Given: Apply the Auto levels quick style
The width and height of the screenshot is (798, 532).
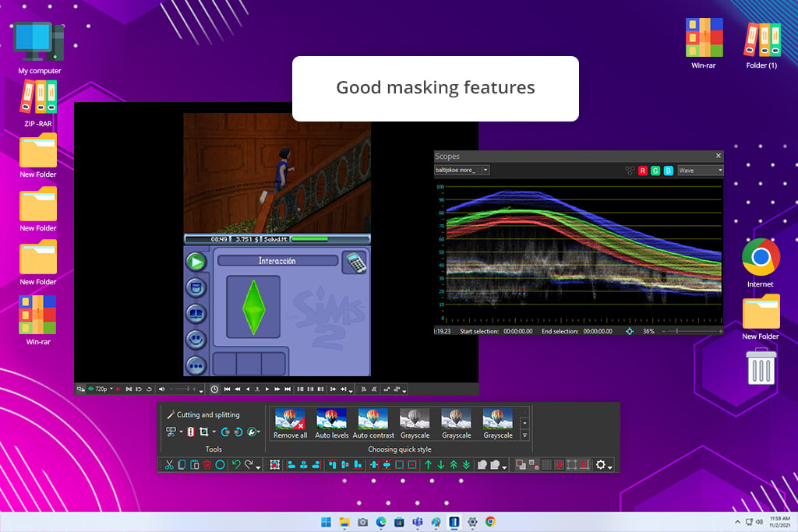Looking at the screenshot, I should tap(332, 424).
